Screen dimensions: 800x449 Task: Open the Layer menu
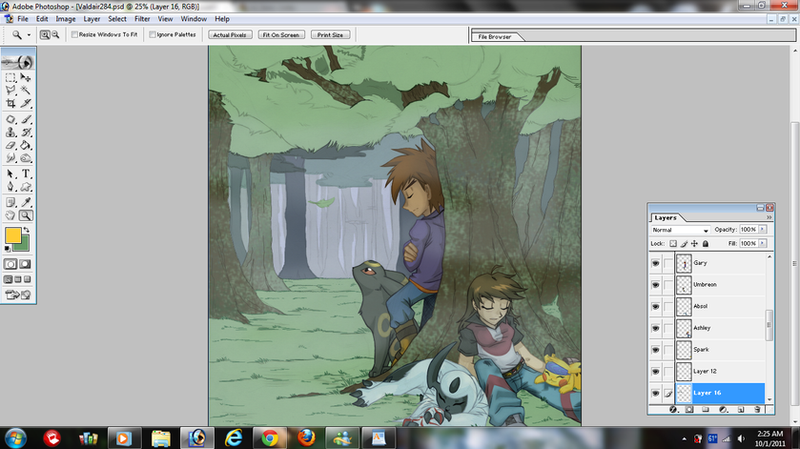[x=92, y=19]
